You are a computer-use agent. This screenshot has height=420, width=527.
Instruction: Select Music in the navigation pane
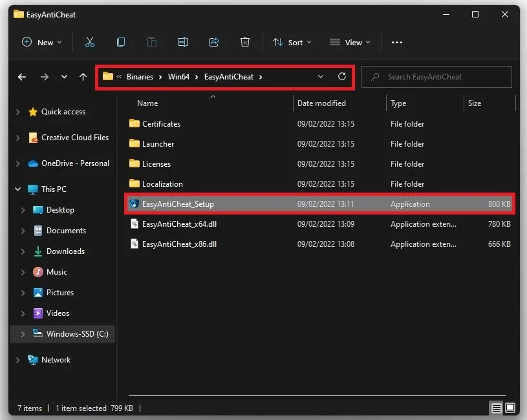click(56, 272)
